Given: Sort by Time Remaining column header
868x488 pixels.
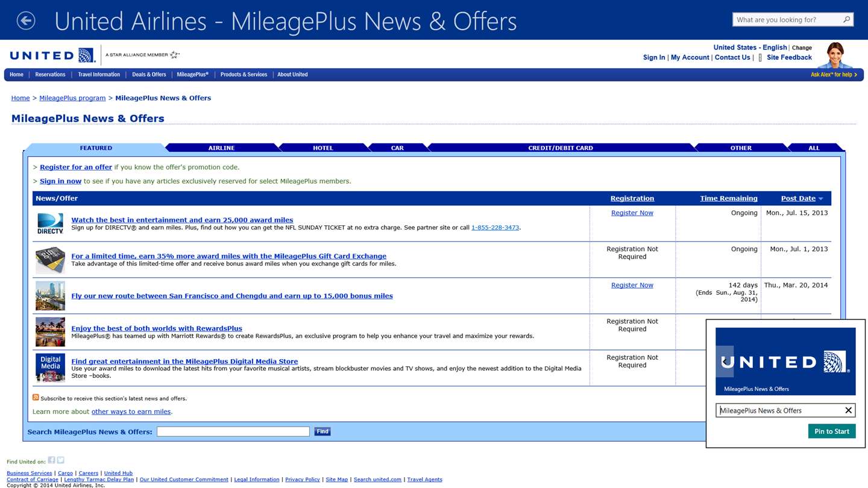Looking at the screenshot, I should coord(729,198).
